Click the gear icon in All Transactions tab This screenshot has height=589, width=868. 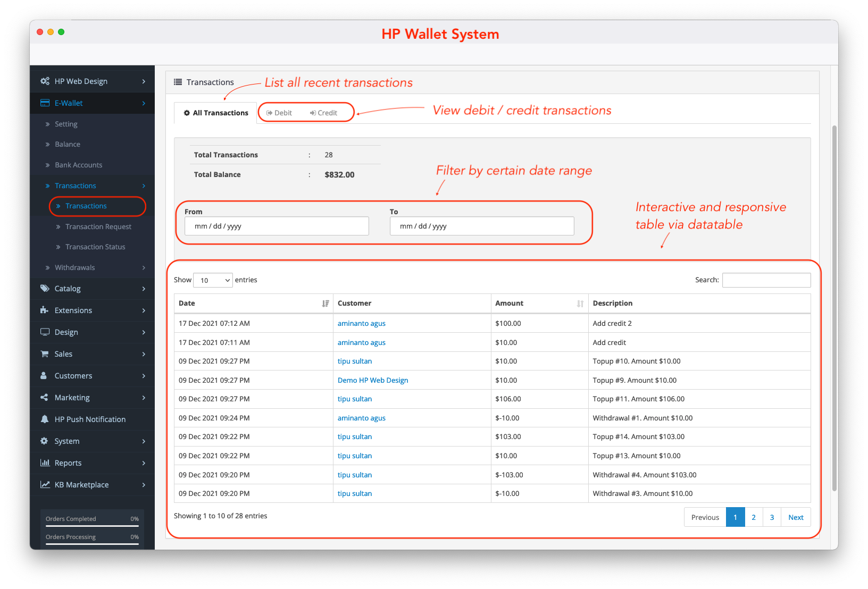pyautogui.click(x=187, y=113)
